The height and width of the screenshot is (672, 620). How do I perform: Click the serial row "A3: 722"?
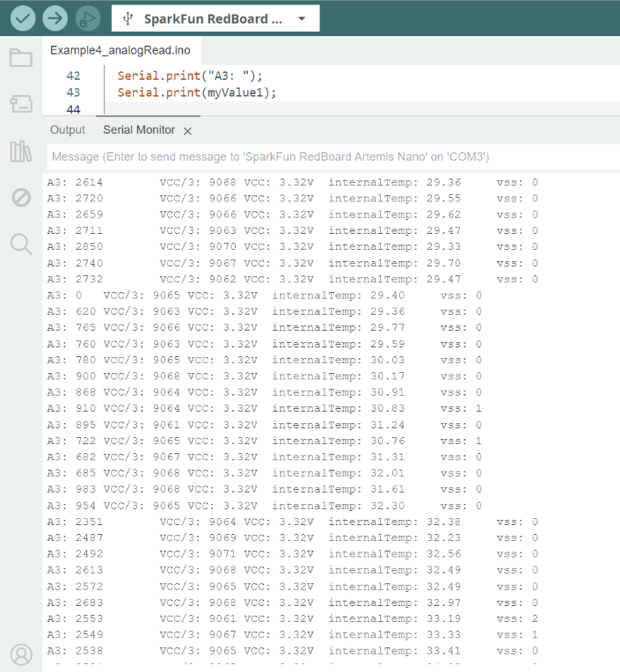pyautogui.click(x=264, y=441)
